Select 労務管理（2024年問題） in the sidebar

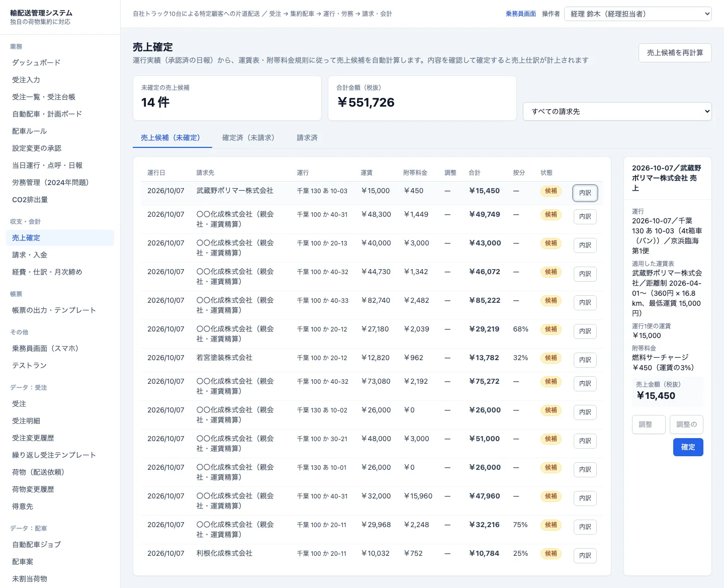point(60,183)
